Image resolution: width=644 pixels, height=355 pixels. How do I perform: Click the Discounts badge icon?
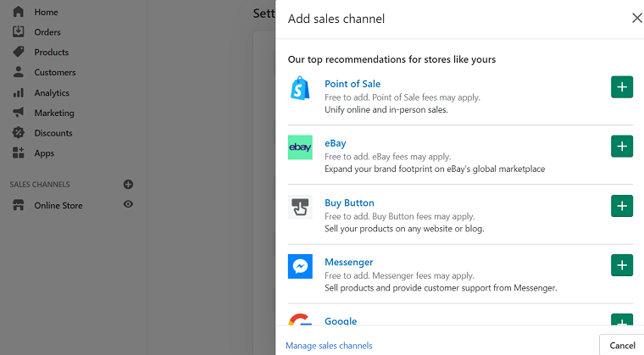point(18,132)
